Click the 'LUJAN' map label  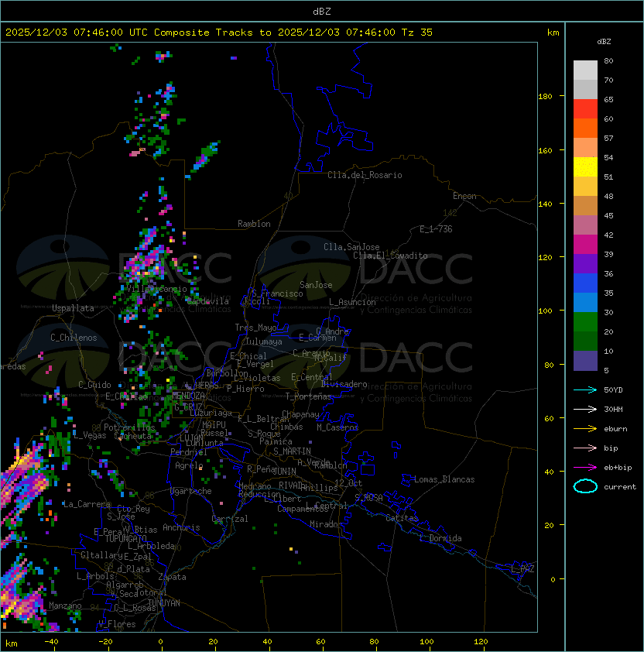[191, 438]
